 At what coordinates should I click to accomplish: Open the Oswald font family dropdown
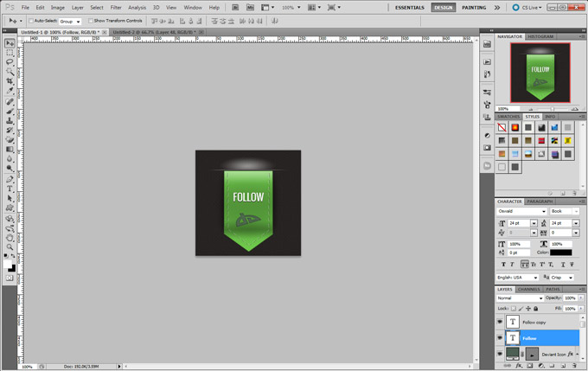pos(521,211)
